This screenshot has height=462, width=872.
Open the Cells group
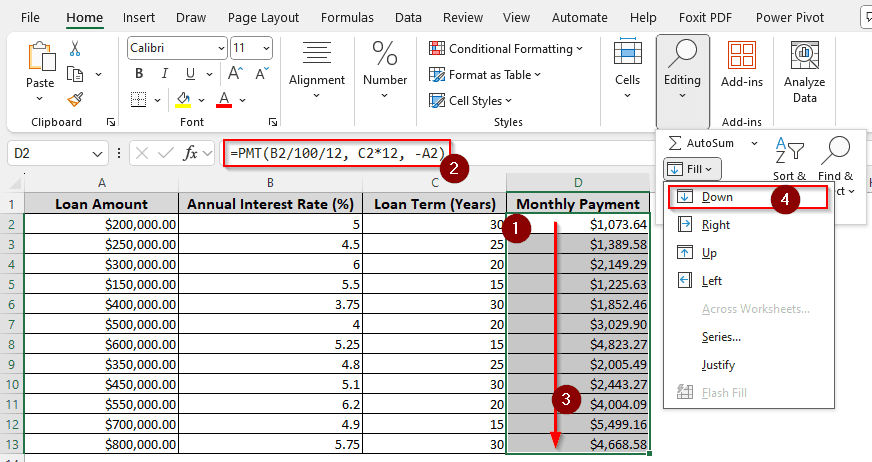pyautogui.click(x=627, y=69)
